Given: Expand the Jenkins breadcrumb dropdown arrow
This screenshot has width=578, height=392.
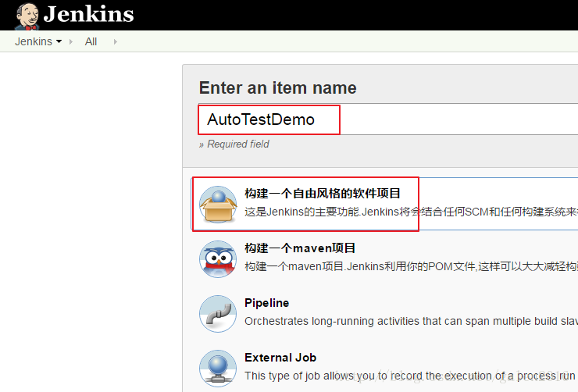Looking at the screenshot, I should coord(59,41).
